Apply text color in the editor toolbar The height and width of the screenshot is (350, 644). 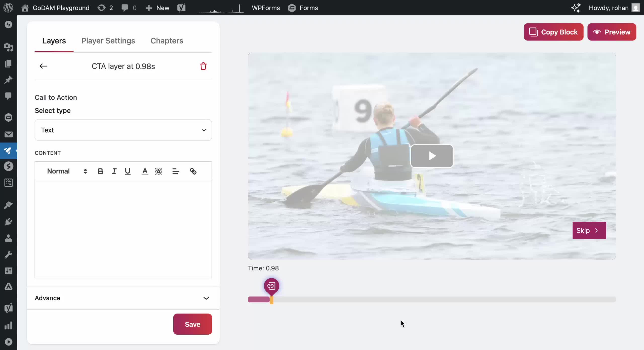(x=145, y=171)
